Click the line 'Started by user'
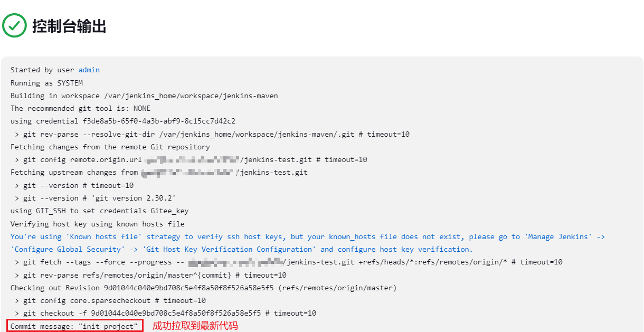 click(x=55, y=70)
